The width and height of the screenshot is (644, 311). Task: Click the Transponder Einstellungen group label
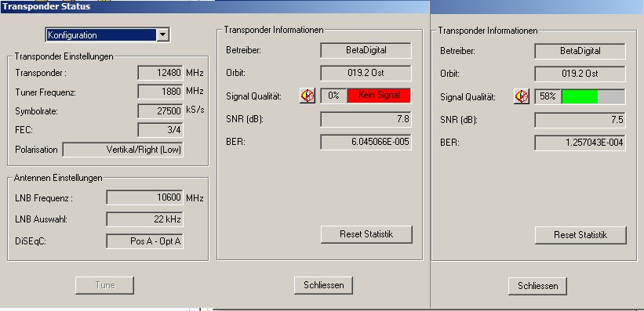point(64,56)
